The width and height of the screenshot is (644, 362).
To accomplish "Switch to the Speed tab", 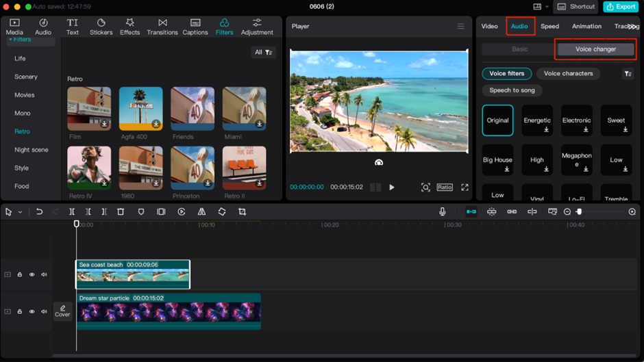I will [549, 26].
